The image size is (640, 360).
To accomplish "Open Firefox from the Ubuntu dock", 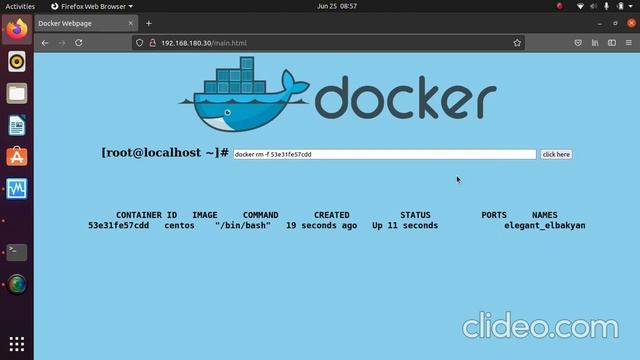I will (17, 29).
